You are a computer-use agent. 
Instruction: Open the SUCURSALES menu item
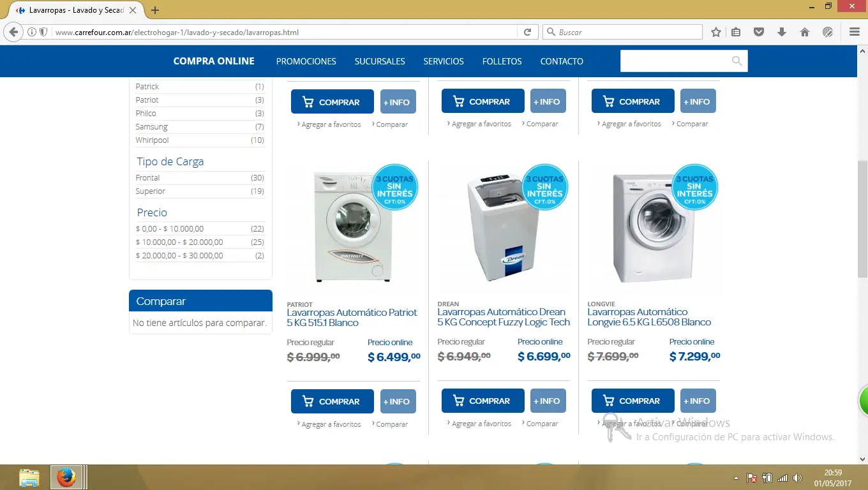[x=380, y=61]
